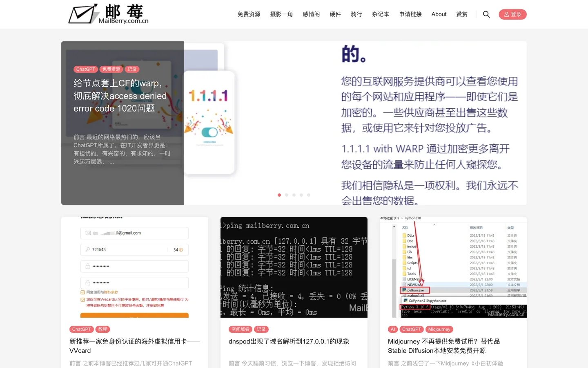Open the 赞赏 page
Screen dimensions: 588x368
pos(462,14)
